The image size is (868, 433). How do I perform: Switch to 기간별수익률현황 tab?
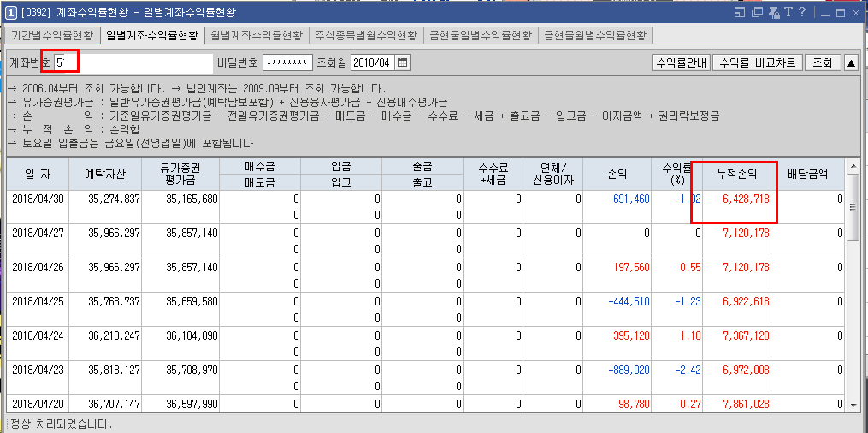[51, 35]
